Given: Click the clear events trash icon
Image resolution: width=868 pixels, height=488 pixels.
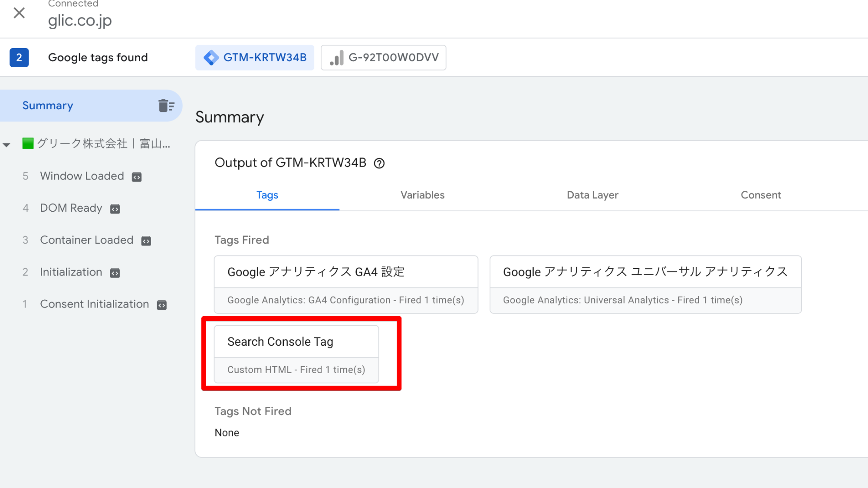Looking at the screenshot, I should pos(166,105).
